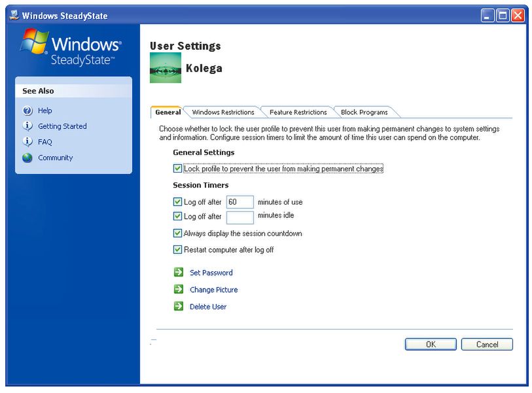Click green arrow icon beside Delete User

pyautogui.click(x=179, y=306)
